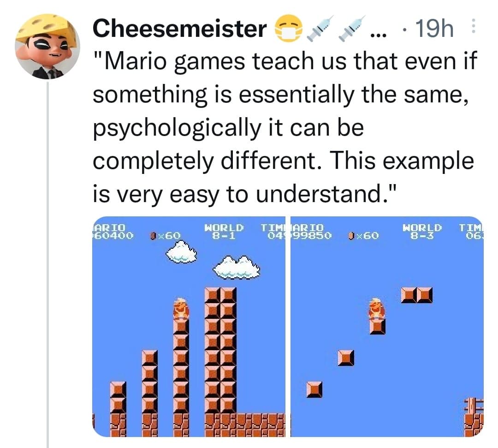Screen dimensions: 498x448
Task: Open the World 8-1 screenshot image
Action: tap(189, 326)
